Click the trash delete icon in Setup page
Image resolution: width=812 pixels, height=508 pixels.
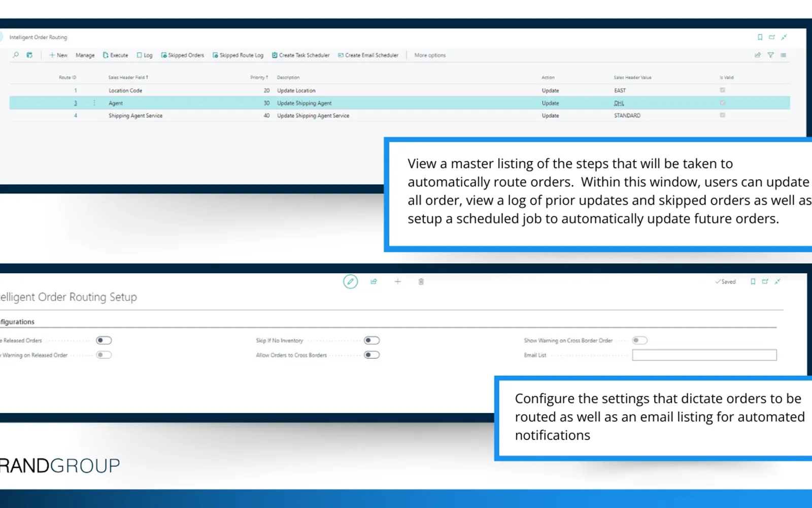pos(421,281)
